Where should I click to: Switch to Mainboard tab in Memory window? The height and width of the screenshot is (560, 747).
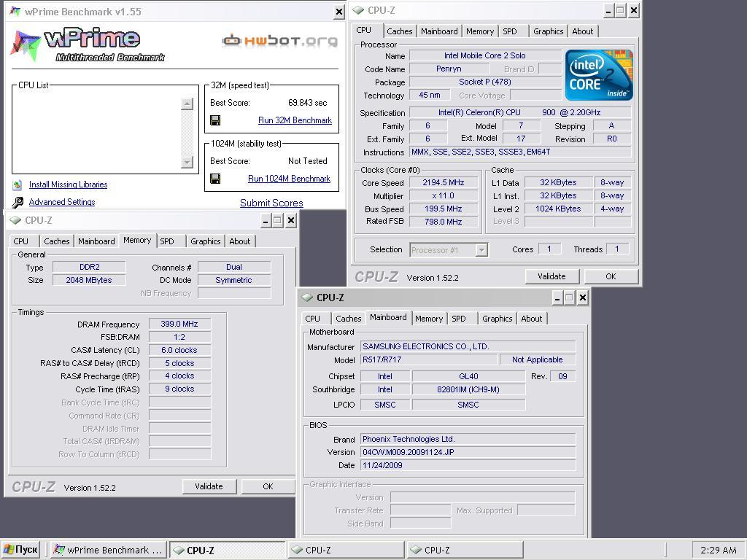(96, 241)
